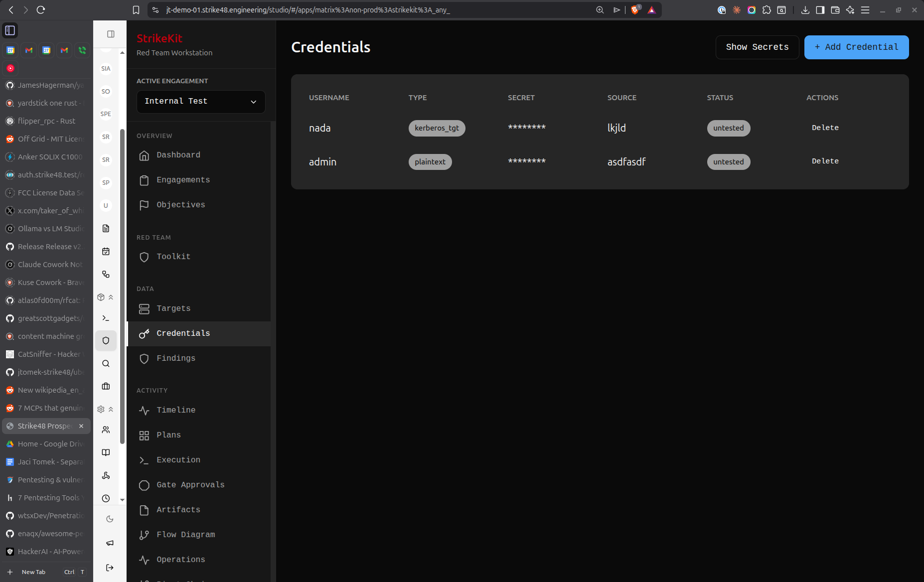Collapse the settings gear group in rail
The height and width of the screenshot is (582, 924).
pos(106,409)
